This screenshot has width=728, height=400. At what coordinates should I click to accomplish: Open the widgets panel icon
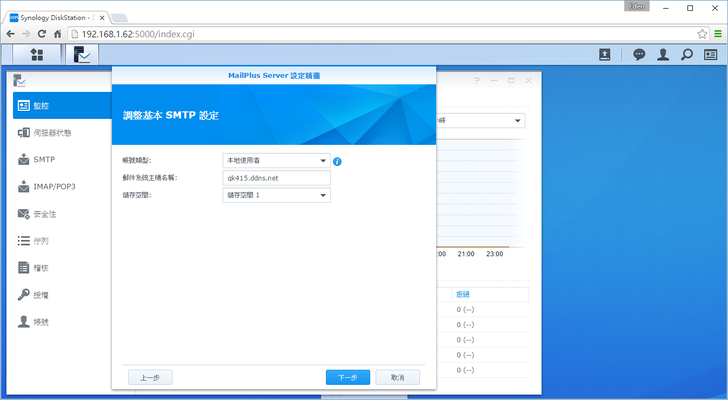click(710, 55)
